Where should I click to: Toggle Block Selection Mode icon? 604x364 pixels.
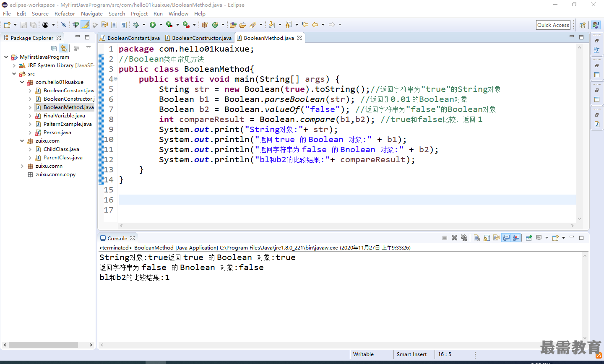coord(114,25)
